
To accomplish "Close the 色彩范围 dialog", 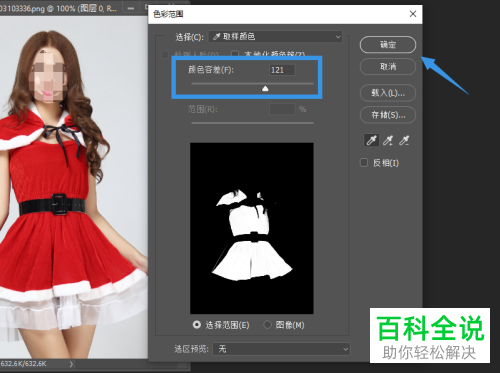I will coord(413,14).
